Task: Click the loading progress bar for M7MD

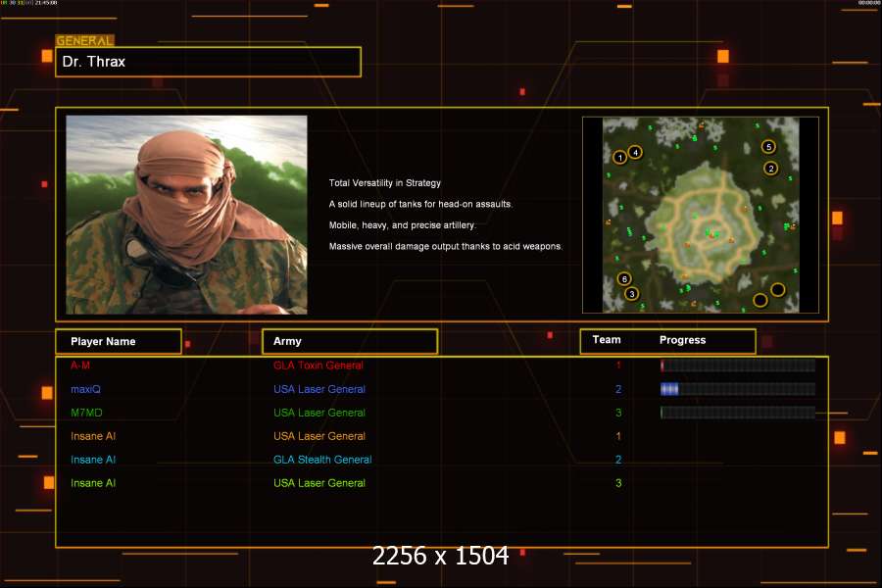Action: 737,413
